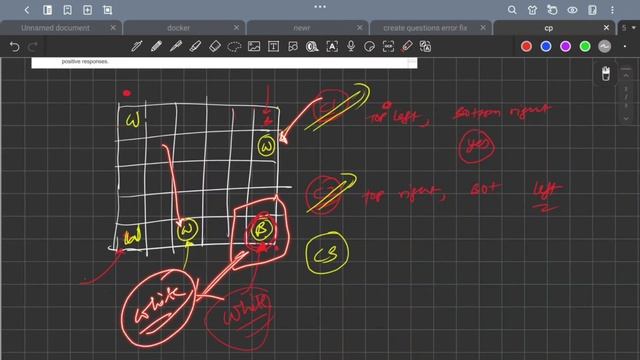Change pen thickness with the dot
Screen dimensions: 640x360
coord(625,47)
